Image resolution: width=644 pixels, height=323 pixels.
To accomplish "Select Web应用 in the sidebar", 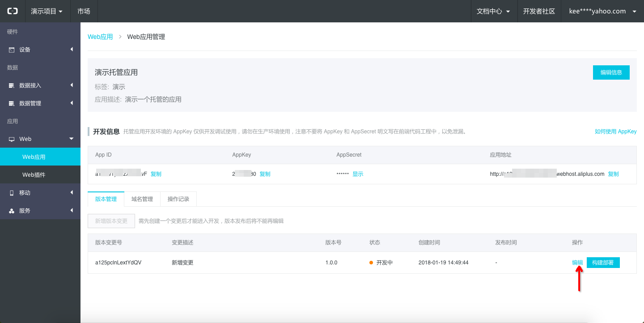I will tap(40, 157).
